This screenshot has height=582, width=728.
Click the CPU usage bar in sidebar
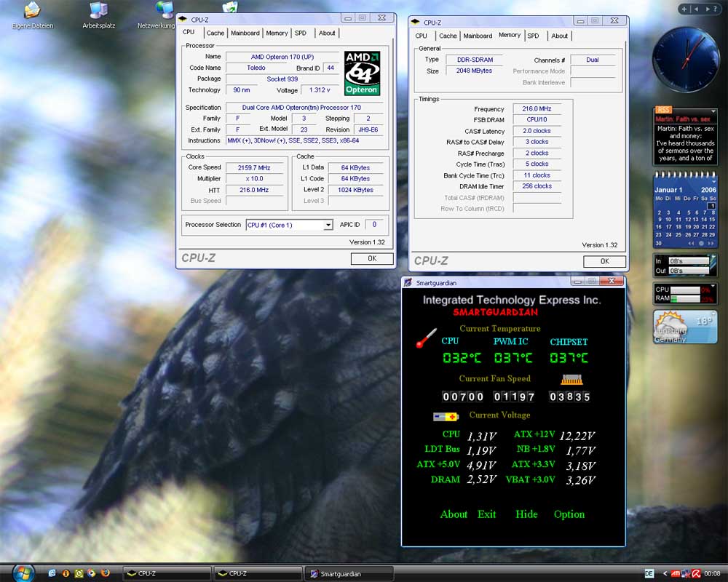(685, 290)
